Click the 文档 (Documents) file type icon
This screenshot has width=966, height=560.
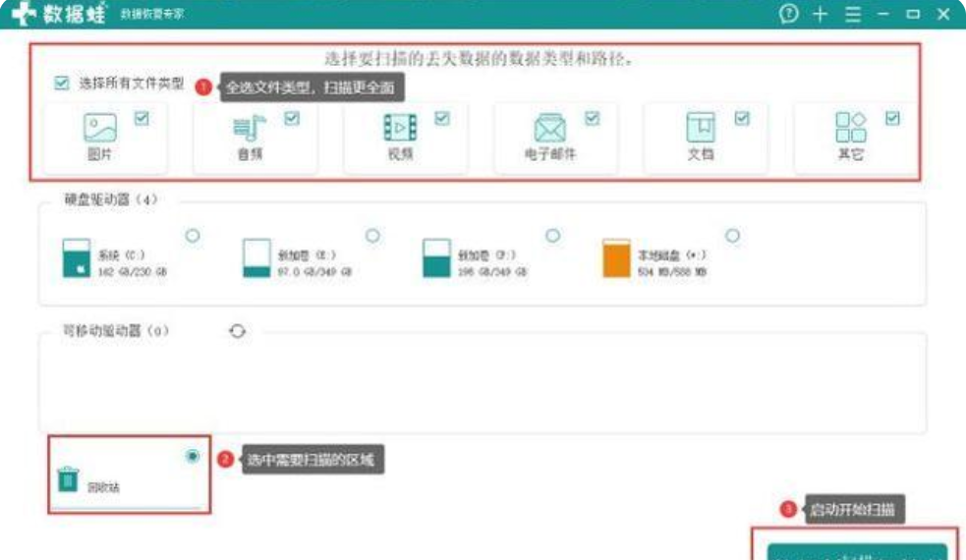coord(700,129)
